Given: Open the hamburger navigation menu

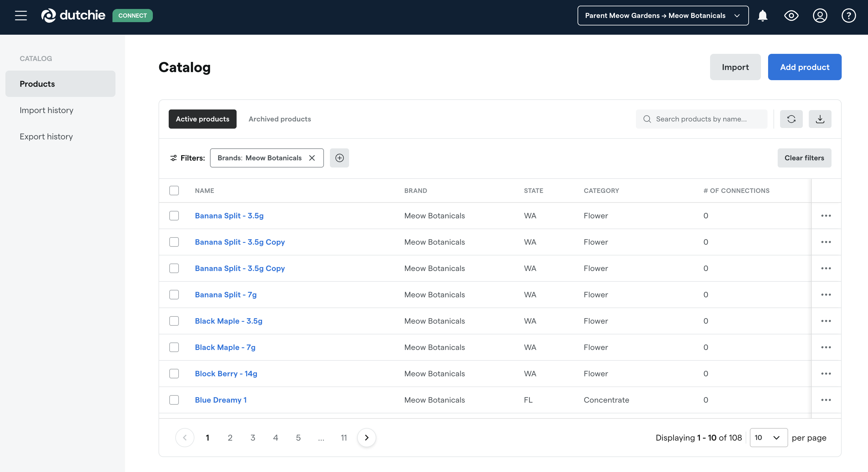Looking at the screenshot, I should [21, 16].
